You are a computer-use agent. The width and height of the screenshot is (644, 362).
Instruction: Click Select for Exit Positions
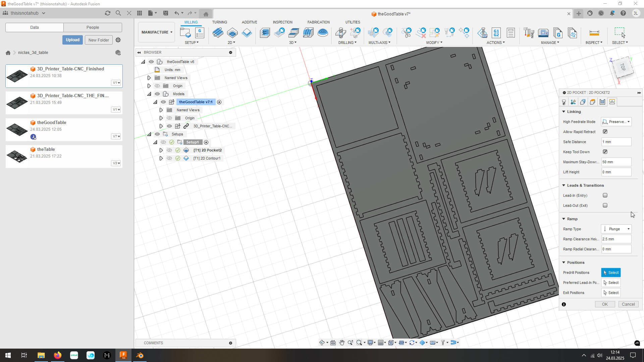[x=611, y=293]
